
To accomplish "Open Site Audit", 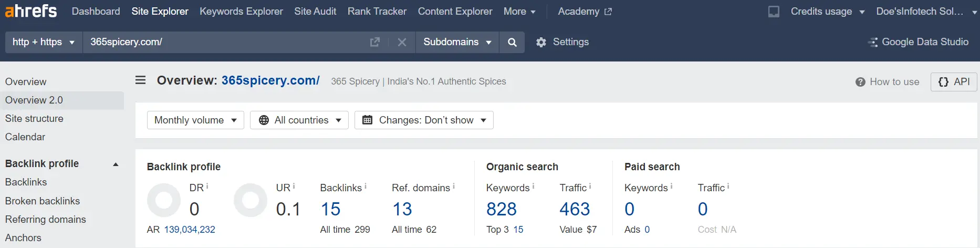I will click(x=315, y=12).
